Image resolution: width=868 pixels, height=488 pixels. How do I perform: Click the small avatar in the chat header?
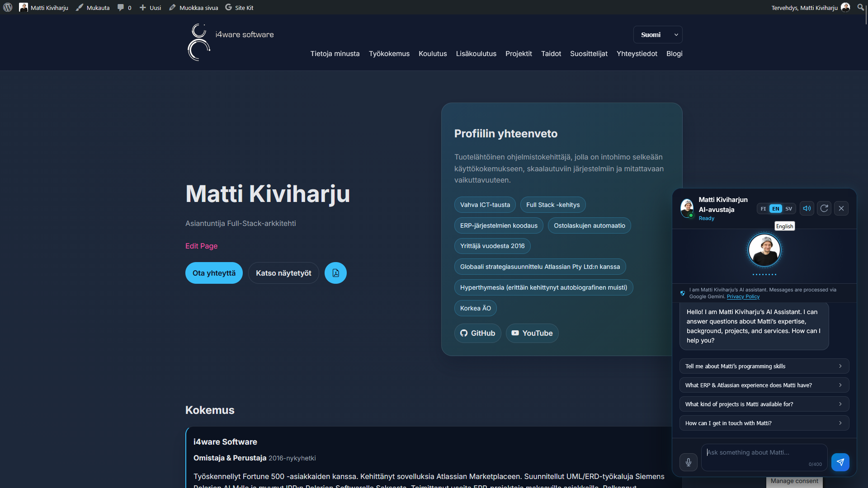687,208
